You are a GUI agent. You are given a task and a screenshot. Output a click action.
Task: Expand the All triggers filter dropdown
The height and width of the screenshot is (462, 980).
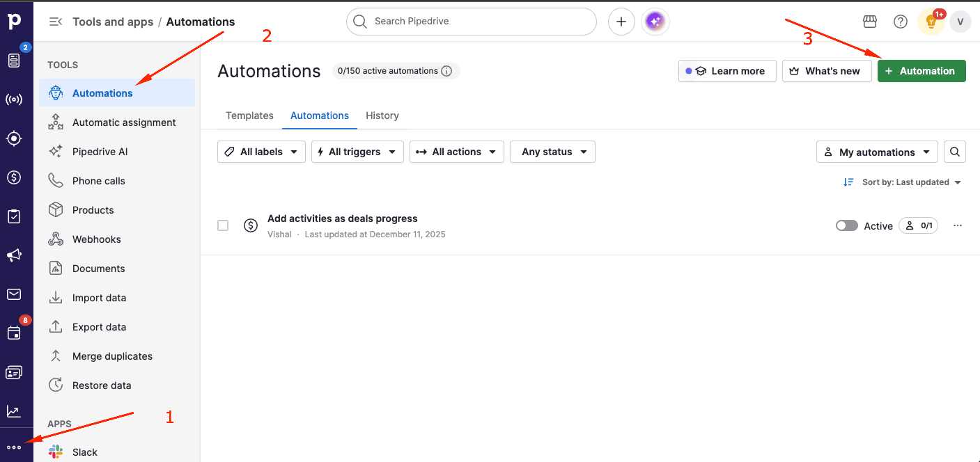[357, 152]
